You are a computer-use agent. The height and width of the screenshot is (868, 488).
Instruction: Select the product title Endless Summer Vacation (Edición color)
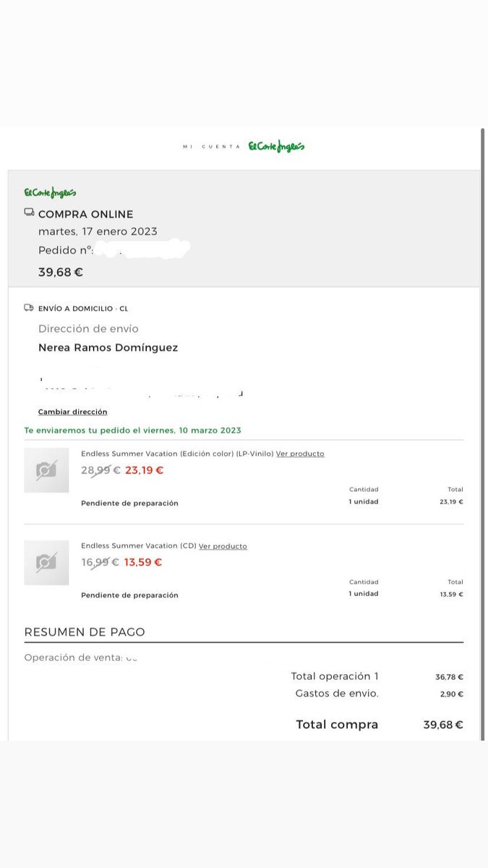pyautogui.click(x=177, y=454)
